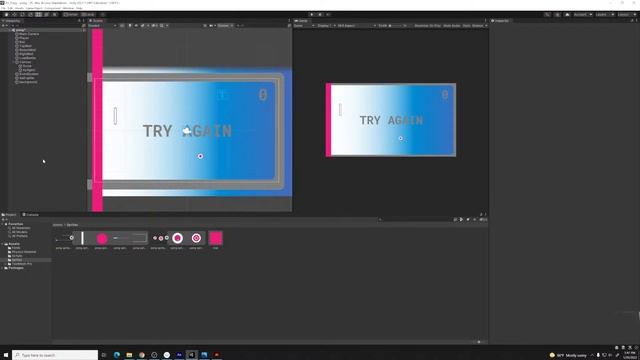
Task: Open the File menu
Action: [4, 8]
